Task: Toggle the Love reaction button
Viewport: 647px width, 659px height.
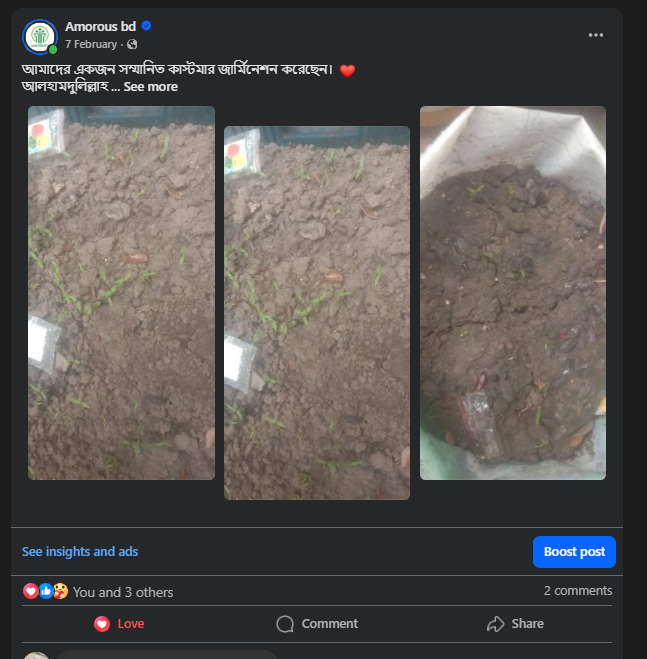Action: coord(119,624)
